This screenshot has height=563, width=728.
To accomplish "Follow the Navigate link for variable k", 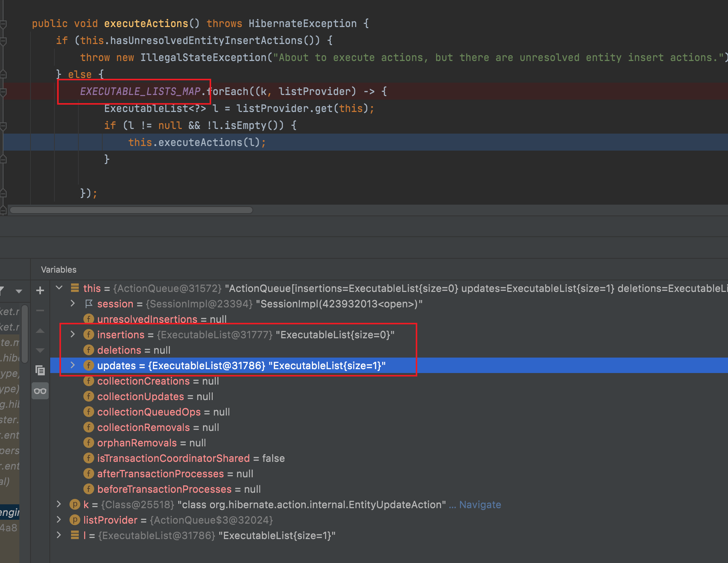I will tap(480, 505).
